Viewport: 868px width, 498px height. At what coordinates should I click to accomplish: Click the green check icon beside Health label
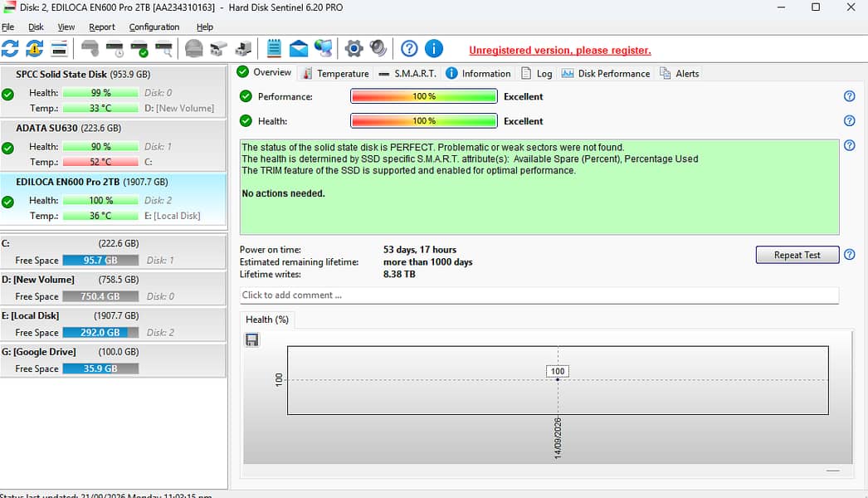click(246, 120)
